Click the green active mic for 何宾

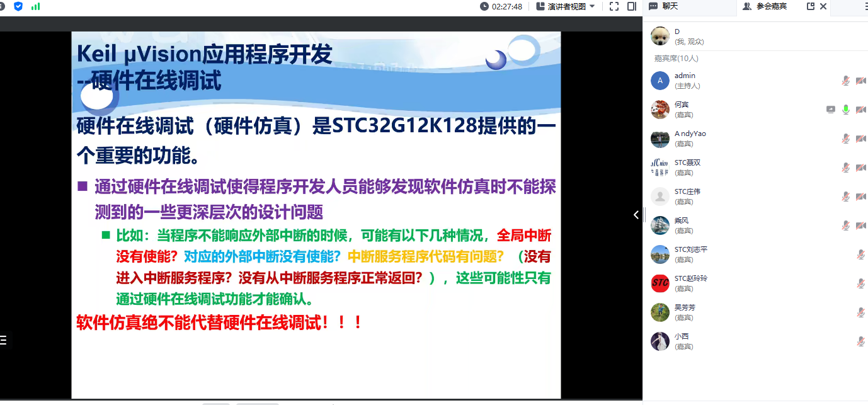846,110
